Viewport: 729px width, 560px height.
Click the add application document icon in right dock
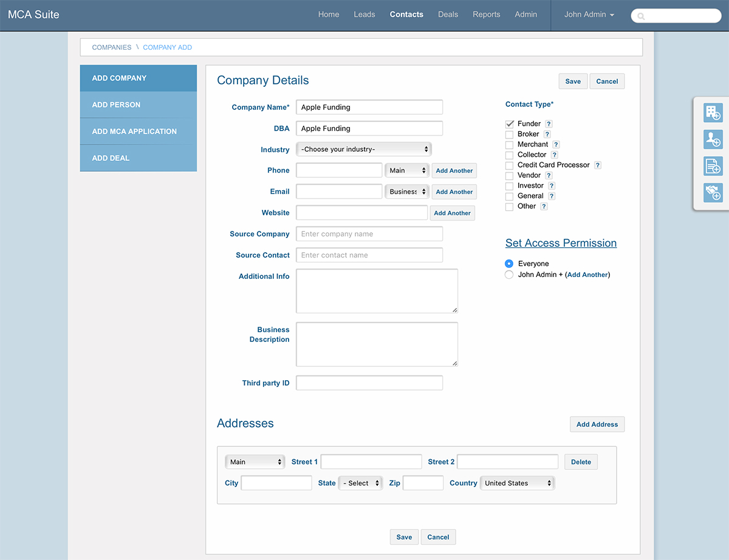click(713, 165)
